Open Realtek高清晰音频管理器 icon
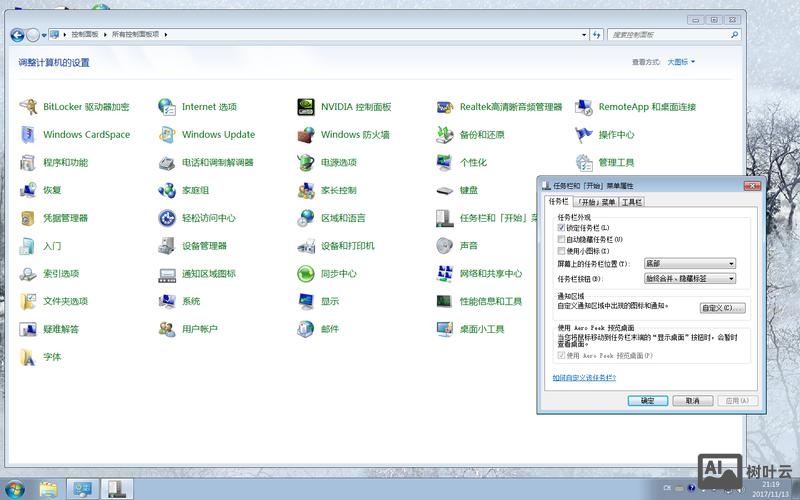The image size is (800, 500). click(445, 107)
